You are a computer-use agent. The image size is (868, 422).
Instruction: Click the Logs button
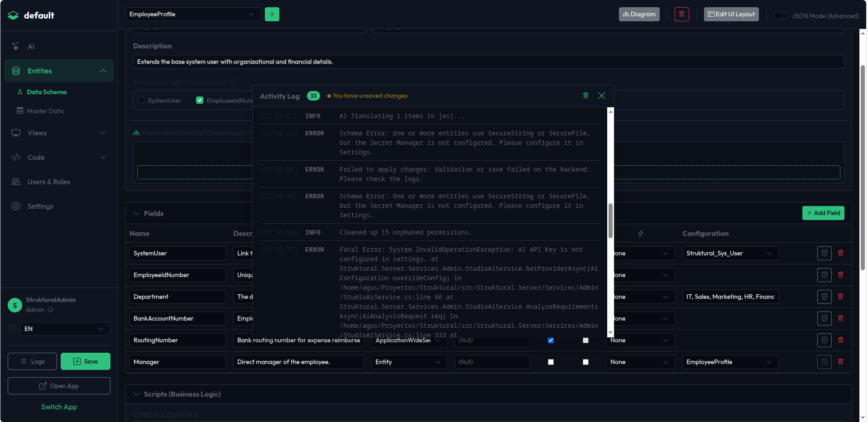(32, 361)
